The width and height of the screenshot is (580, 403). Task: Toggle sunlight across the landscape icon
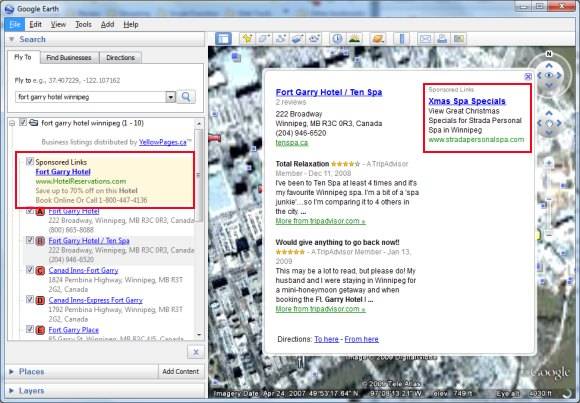354,38
